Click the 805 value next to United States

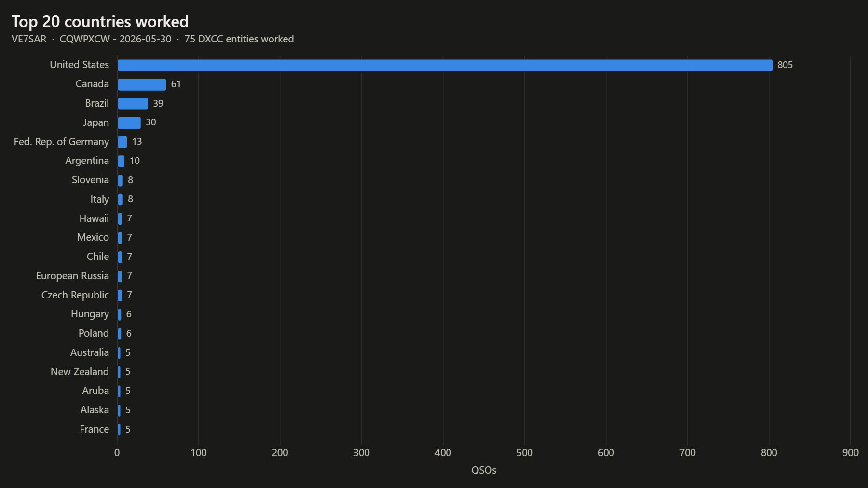785,65
